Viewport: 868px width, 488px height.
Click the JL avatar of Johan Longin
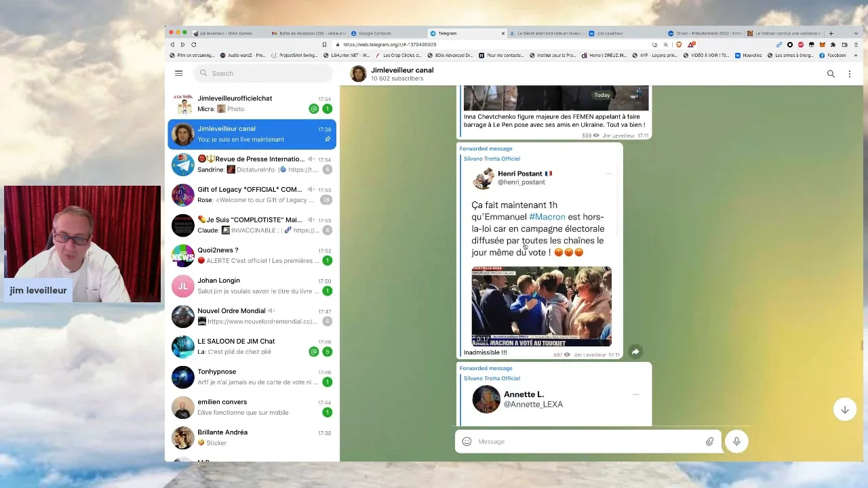pyautogui.click(x=183, y=286)
